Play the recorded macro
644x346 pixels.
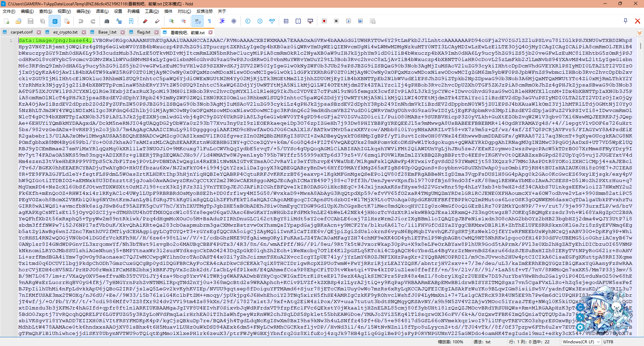pyautogui.click(x=348, y=21)
